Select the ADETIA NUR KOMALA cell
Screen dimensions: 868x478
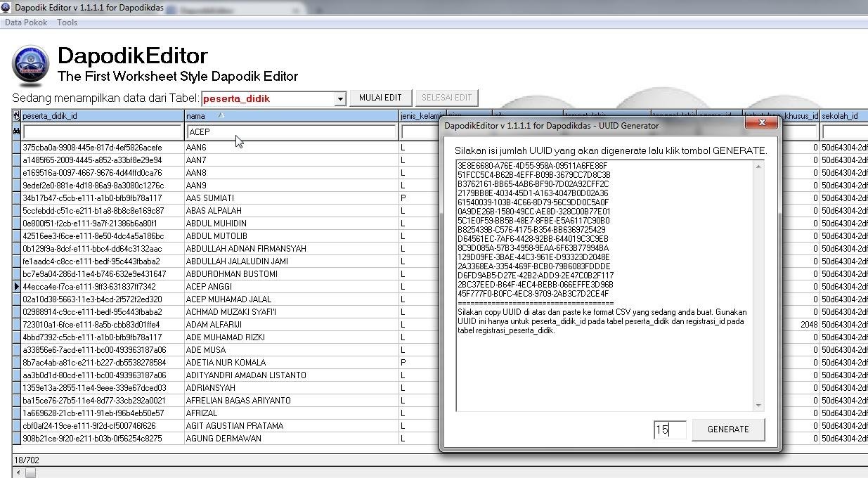tap(292, 363)
